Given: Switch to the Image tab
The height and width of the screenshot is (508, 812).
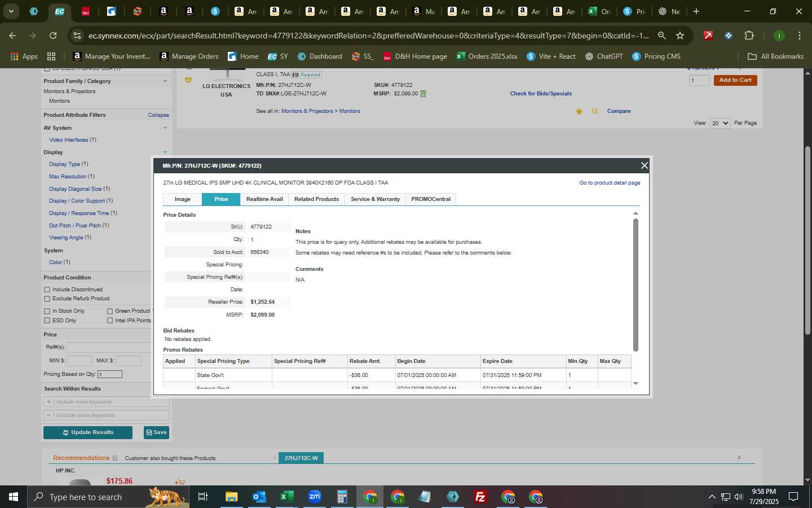Looking at the screenshot, I should tap(182, 199).
